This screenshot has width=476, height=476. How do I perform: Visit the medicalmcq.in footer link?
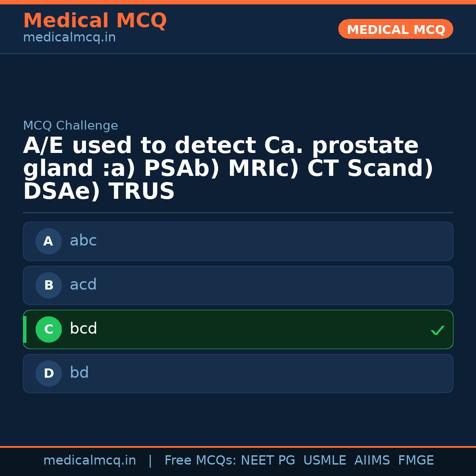90,460
